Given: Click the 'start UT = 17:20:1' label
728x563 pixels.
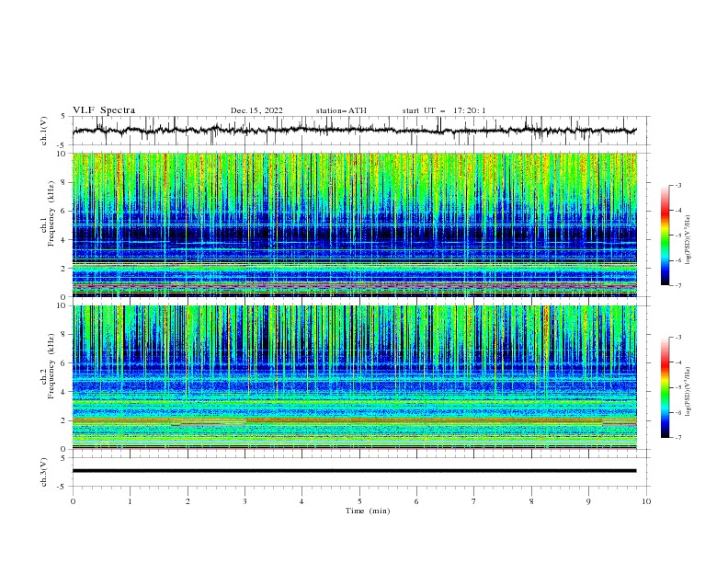Looking at the screenshot, I should pos(444,110).
